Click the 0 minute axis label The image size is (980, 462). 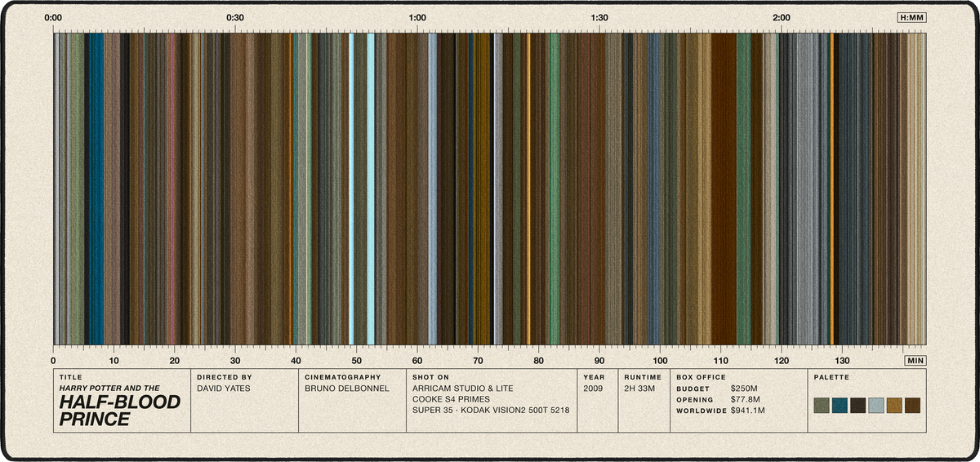[53, 360]
